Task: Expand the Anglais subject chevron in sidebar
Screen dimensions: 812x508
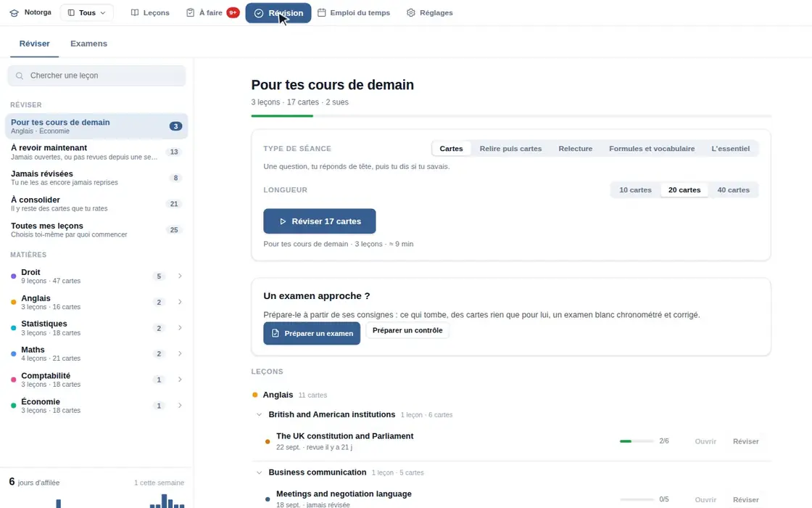Action: coord(180,302)
